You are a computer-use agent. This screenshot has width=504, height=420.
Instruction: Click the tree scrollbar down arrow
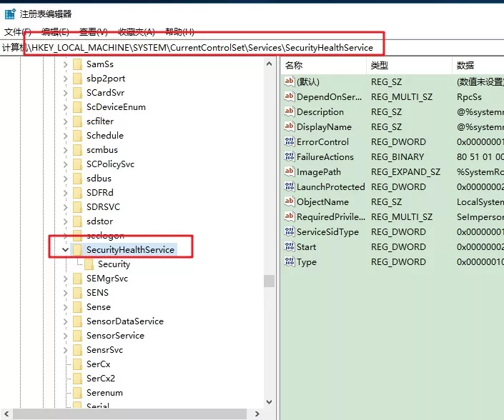click(x=270, y=402)
